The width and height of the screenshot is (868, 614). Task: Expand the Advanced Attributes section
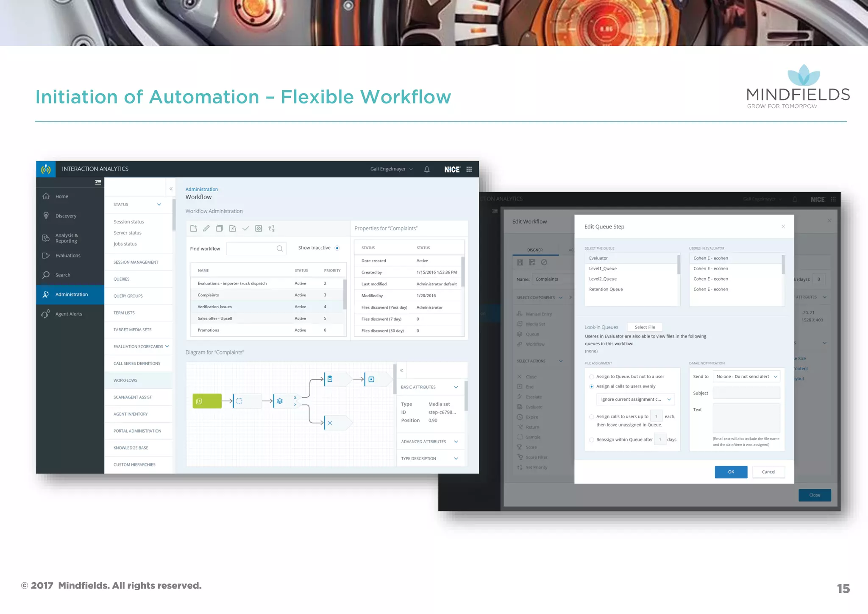pos(456,442)
